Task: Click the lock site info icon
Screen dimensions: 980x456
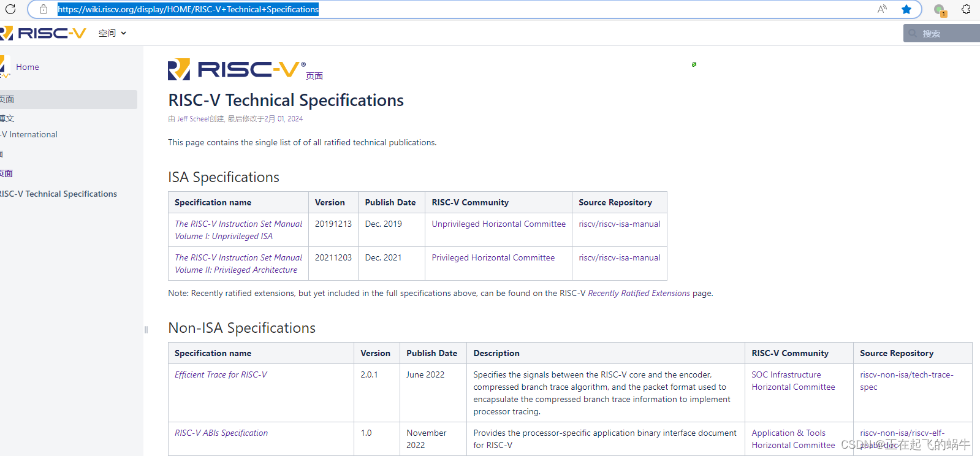Action: (43, 9)
